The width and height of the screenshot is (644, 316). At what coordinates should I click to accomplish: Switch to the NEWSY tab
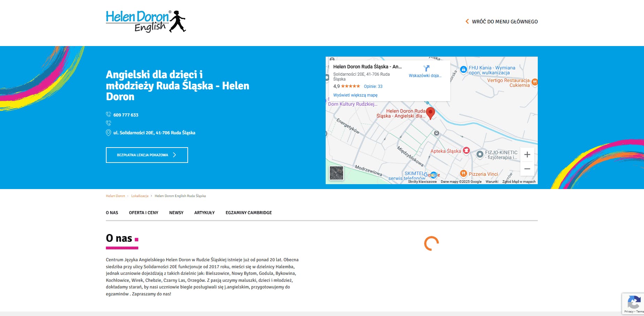pyautogui.click(x=176, y=213)
